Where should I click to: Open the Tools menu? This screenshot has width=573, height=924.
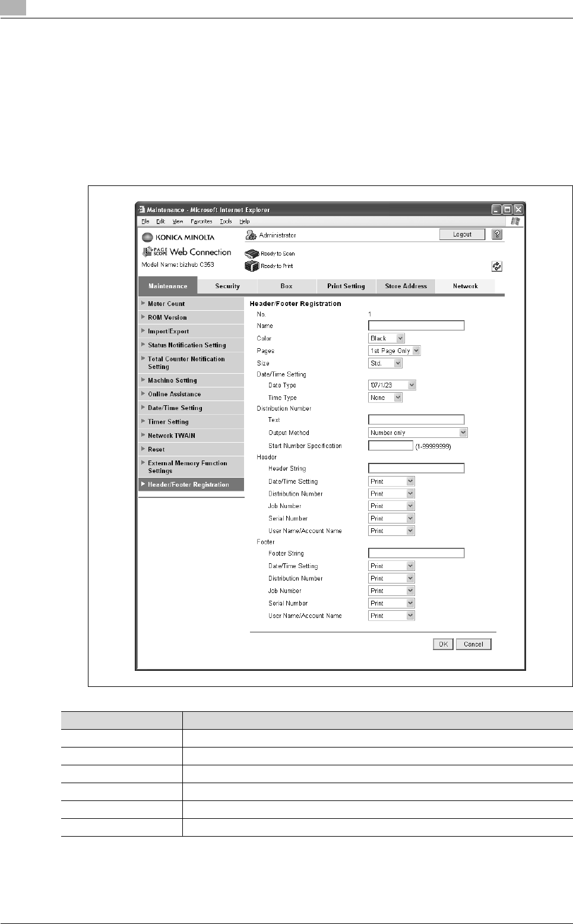(226, 221)
